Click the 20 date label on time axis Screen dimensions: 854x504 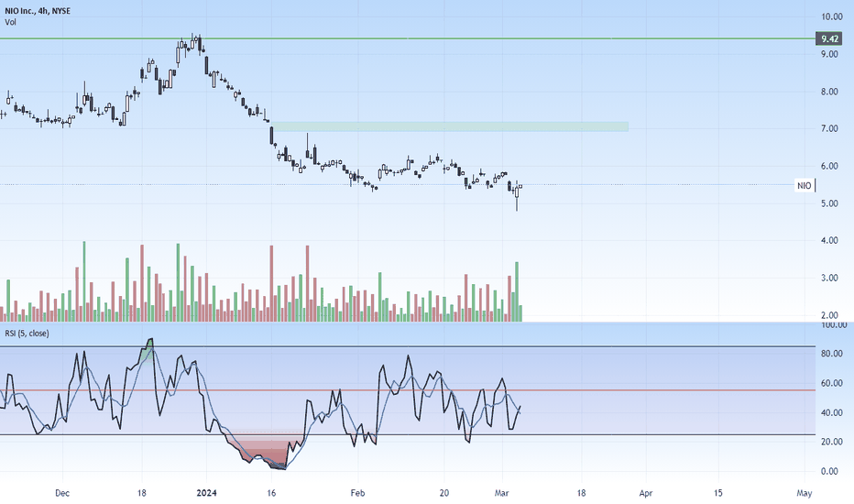click(x=443, y=493)
